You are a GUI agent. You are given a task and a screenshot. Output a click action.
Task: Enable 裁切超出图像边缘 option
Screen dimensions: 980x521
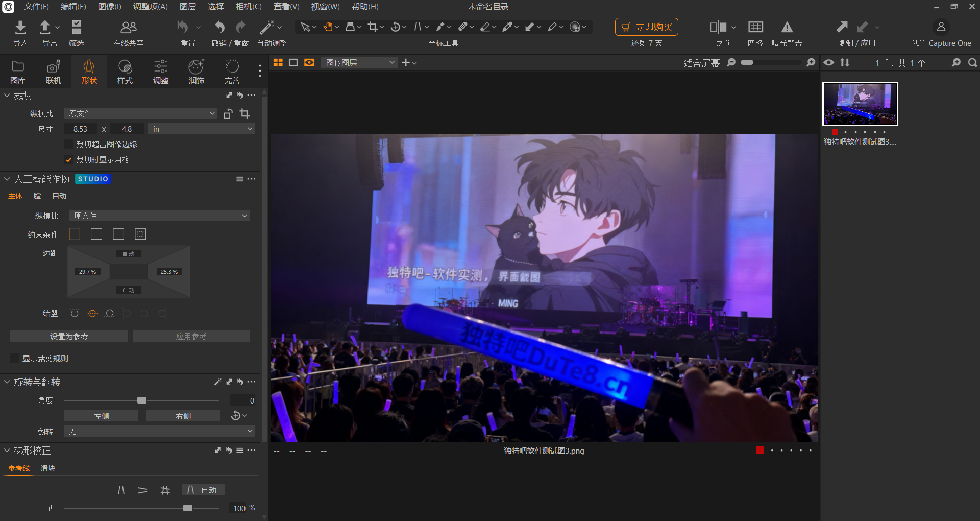(x=69, y=144)
